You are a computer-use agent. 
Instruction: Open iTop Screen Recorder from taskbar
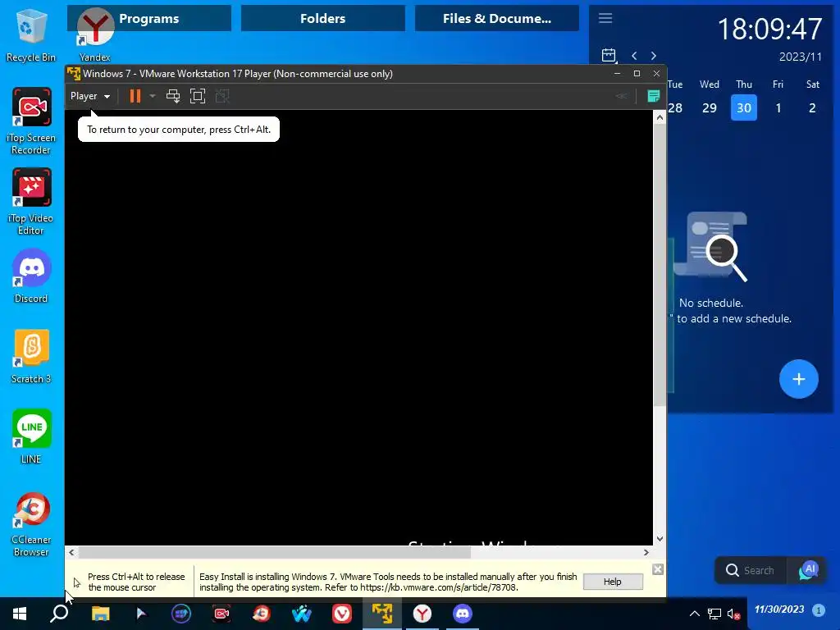tap(221, 614)
